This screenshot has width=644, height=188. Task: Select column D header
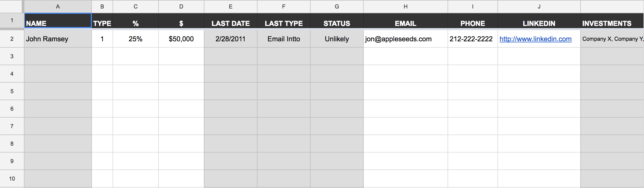point(181,7)
